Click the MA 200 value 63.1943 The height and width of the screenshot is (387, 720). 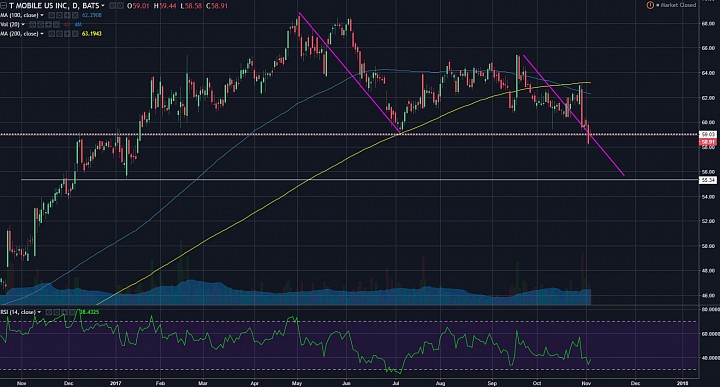(x=91, y=34)
